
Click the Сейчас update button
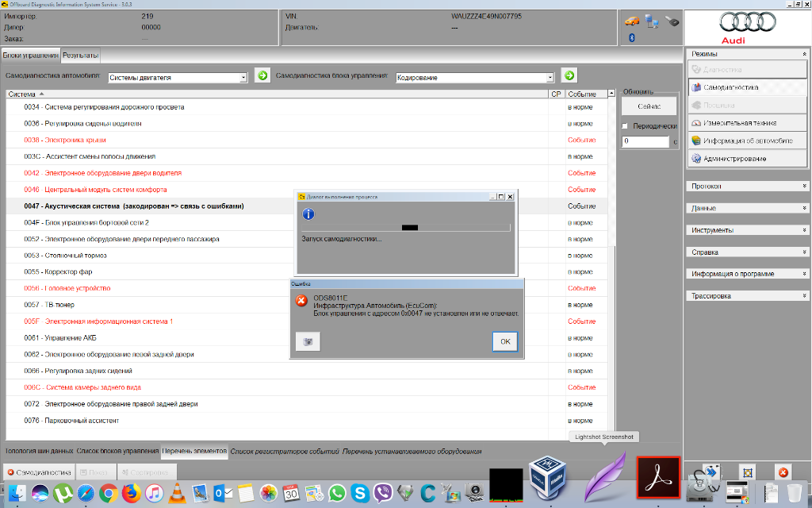649,106
